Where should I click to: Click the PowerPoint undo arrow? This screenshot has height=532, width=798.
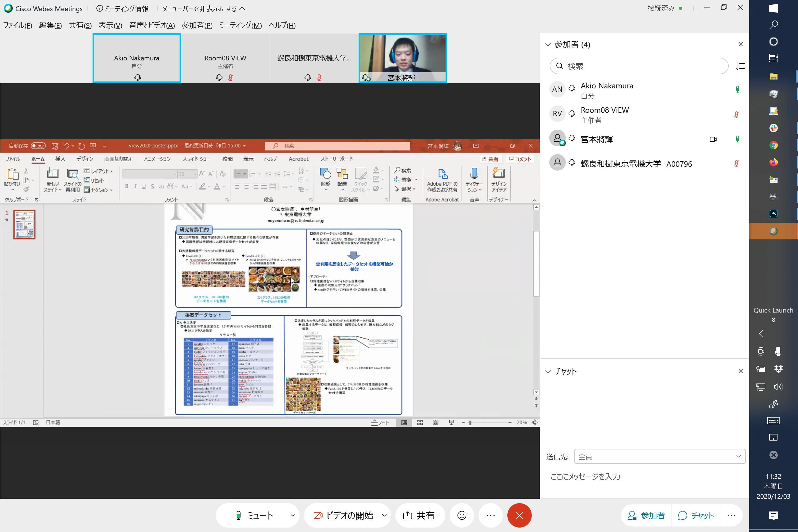(x=66, y=146)
